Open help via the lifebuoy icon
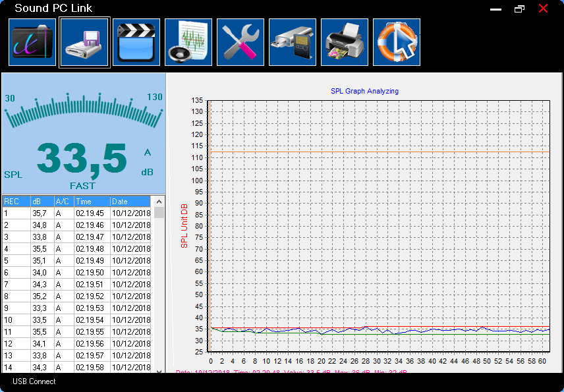The width and height of the screenshot is (564, 392). [x=397, y=42]
